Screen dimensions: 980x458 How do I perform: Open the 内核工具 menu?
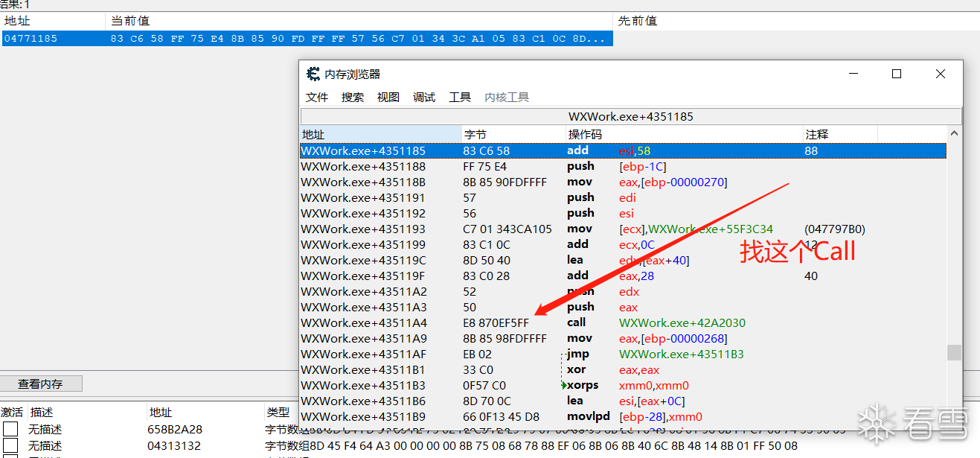507,98
